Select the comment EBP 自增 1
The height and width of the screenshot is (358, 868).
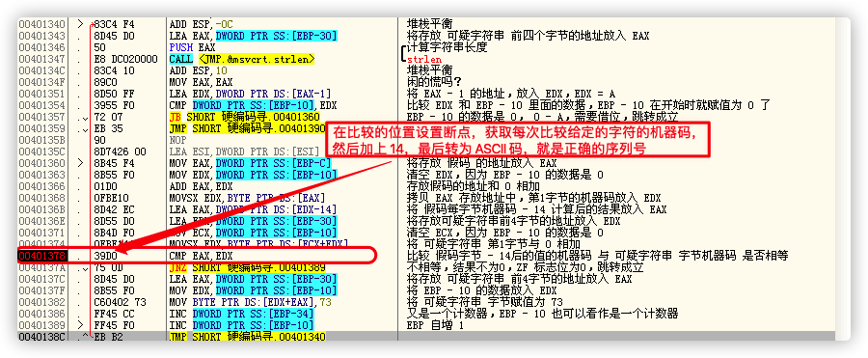[x=435, y=325]
